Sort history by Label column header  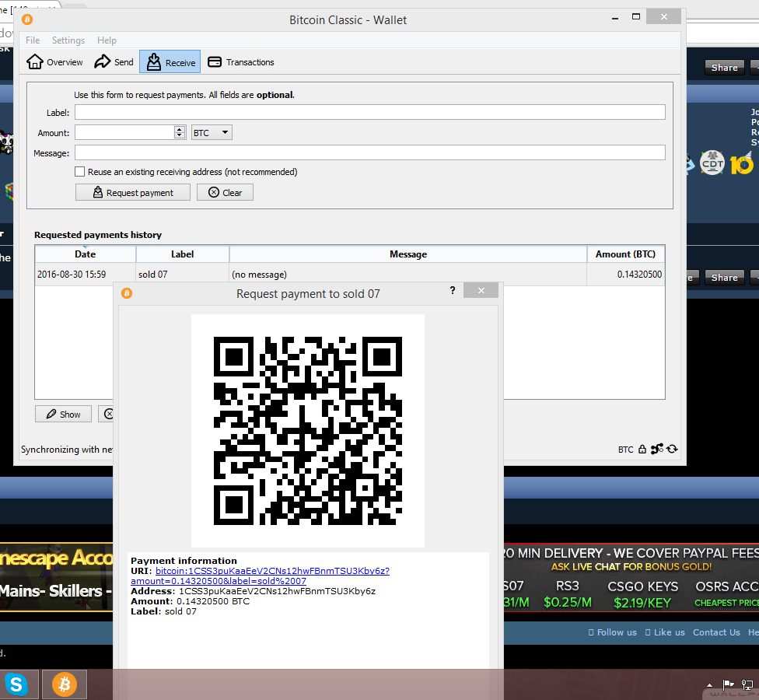(183, 254)
